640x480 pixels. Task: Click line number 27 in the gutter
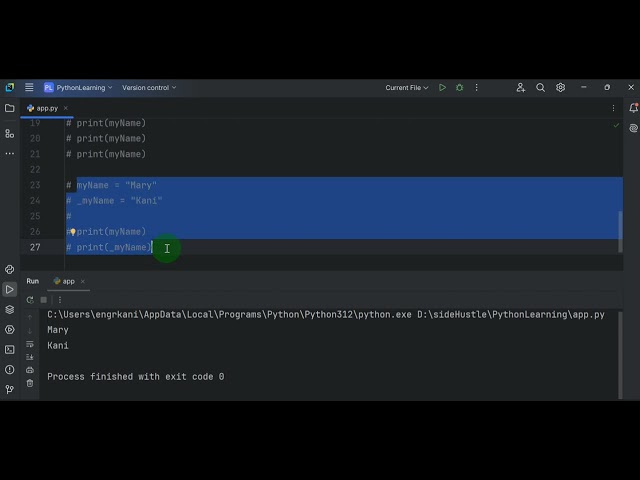[35, 247]
